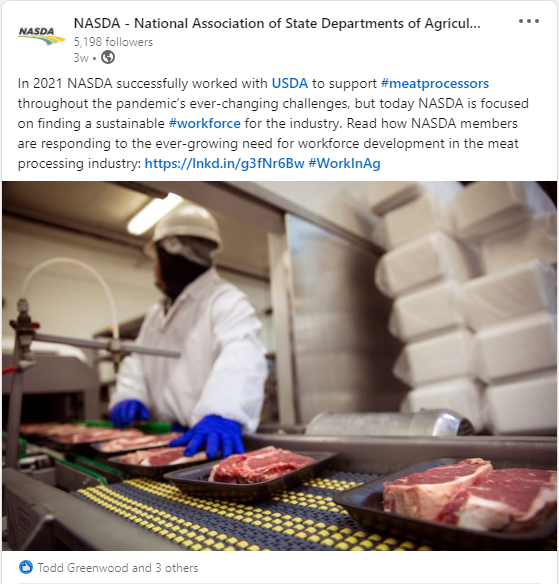The width and height of the screenshot is (559, 584).
Task: Click the 3 others portion of reactions
Action: pyautogui.click(x=177, y=568)
